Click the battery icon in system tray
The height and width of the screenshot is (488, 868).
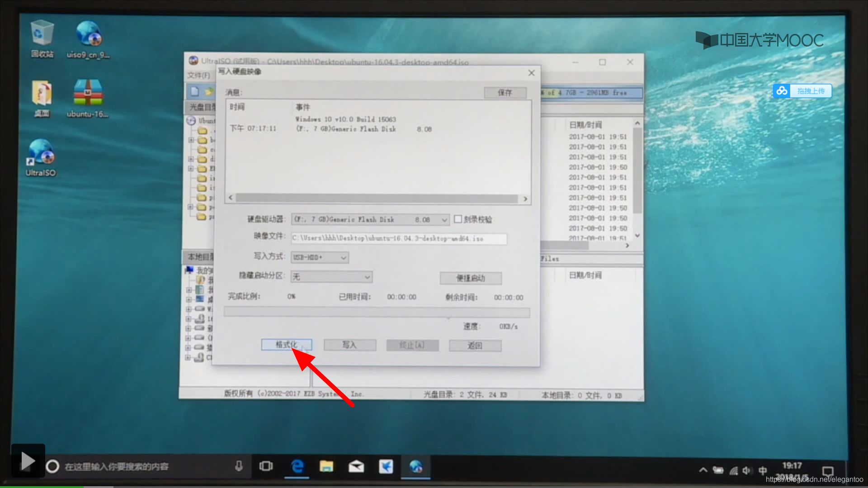tap(718, 470)
